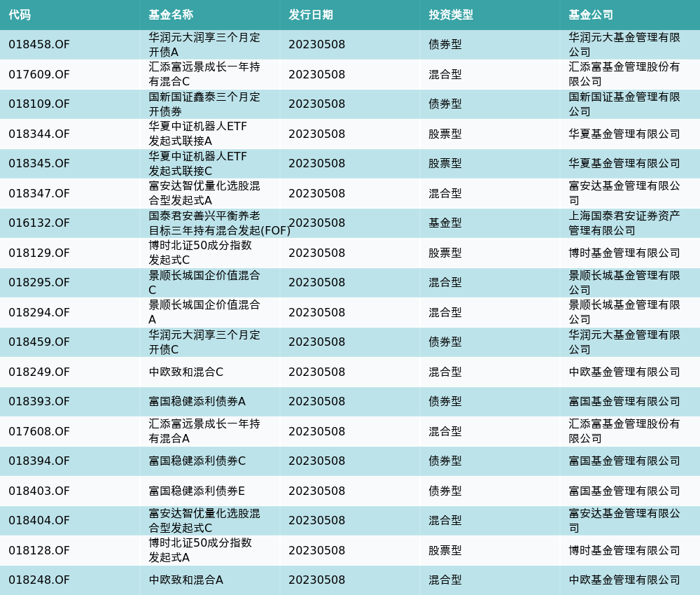Select fund code 018128.OF

39,550
